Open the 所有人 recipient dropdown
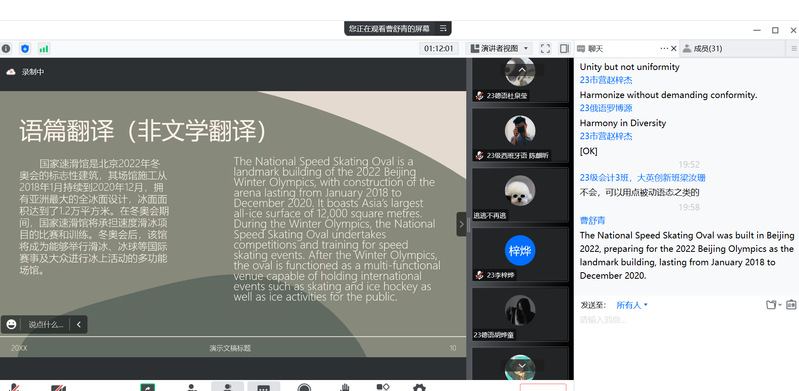799x391 pixels. pyautogui.click(x=632, y=305)
